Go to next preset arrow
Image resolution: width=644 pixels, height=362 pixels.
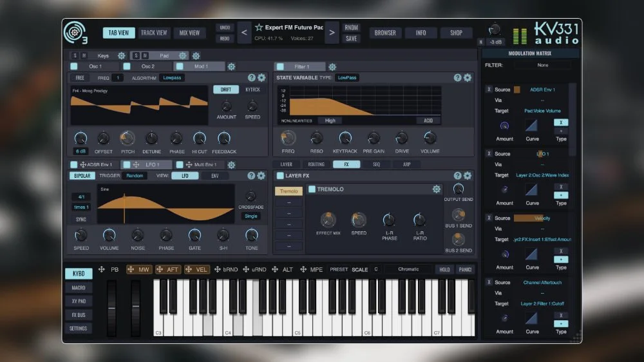(332, 32)
